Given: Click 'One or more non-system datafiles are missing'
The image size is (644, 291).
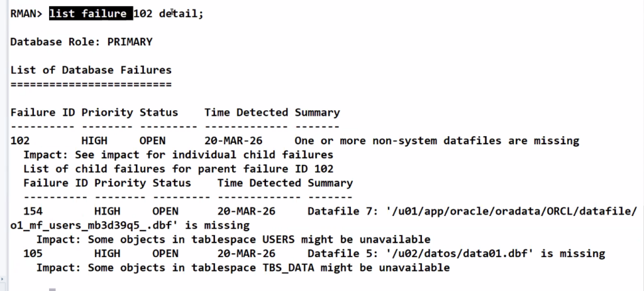Looking at the screenshot, I should point(436,140).
